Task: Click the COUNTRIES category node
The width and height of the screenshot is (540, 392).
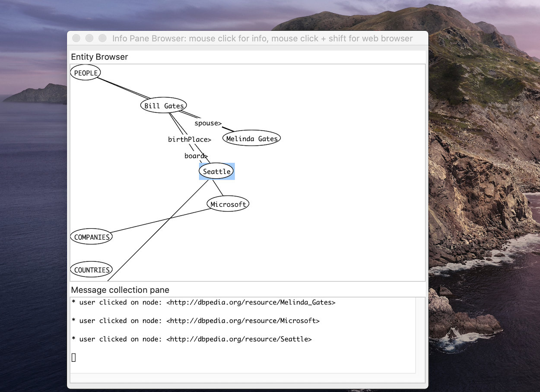Action: click(92, 270)
